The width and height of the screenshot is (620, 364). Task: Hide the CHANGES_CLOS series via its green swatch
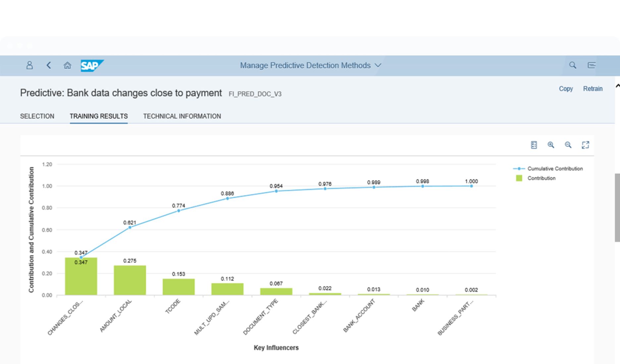pyautogui.click(x=519, y=178)
